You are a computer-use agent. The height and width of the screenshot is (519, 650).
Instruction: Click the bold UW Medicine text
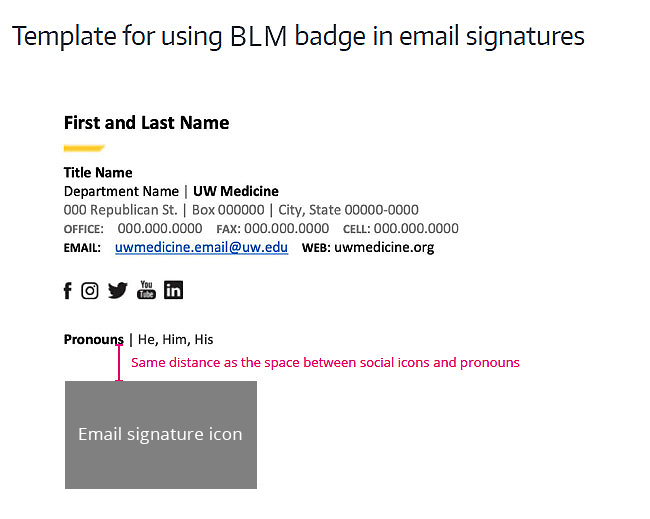pos(236,192)
